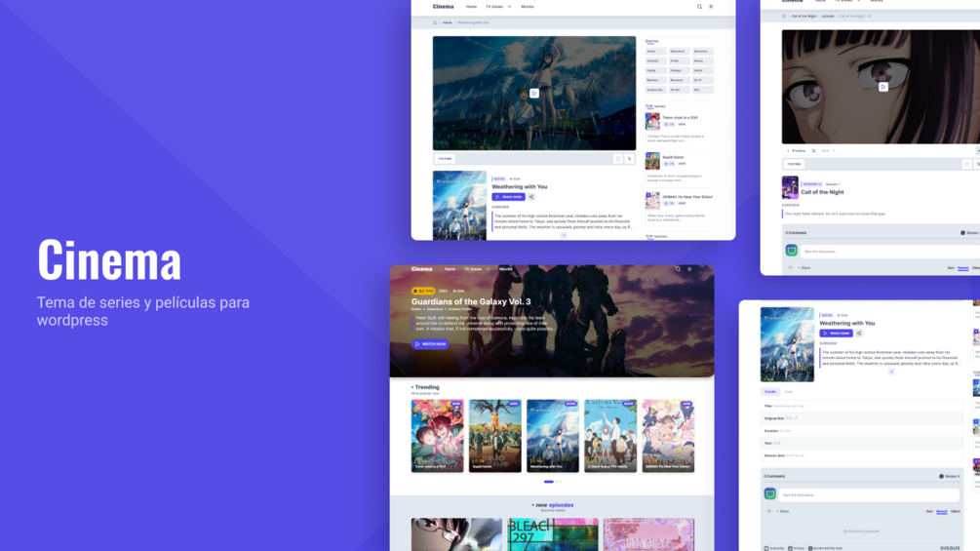This screenshot has width=980, height=551.
Task: Select Adventure genre tag
Action: pyautogui.click(x=680, y=52)
